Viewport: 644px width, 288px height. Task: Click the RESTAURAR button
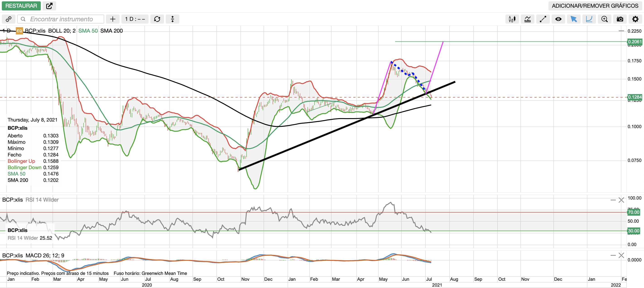21,6
